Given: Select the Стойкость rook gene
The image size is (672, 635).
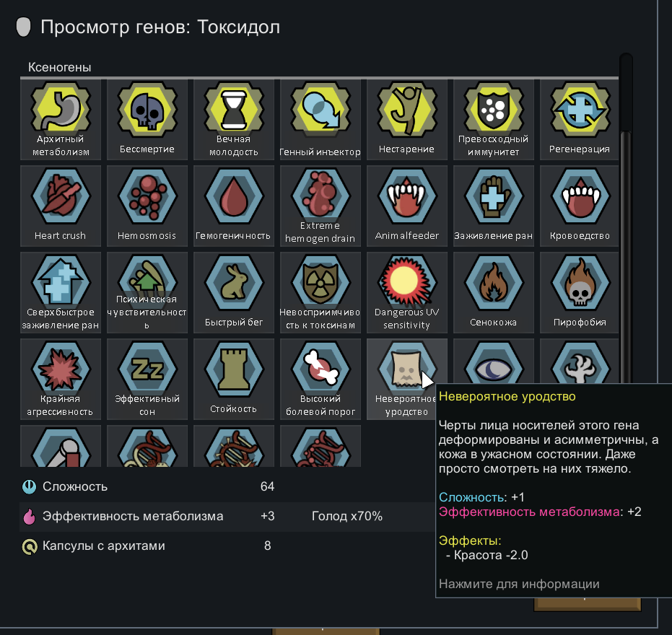Looking at the screenshot, I should (x=234, y=380).
